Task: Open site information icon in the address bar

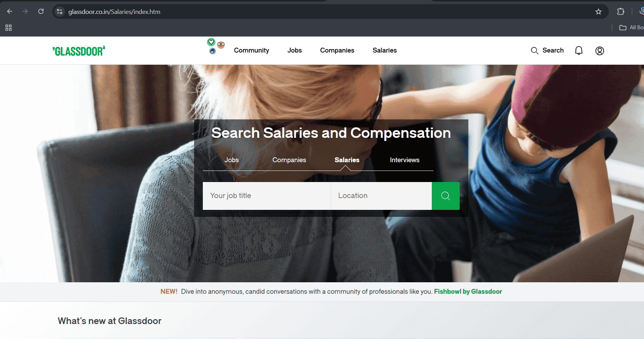Action: point(59,11)
